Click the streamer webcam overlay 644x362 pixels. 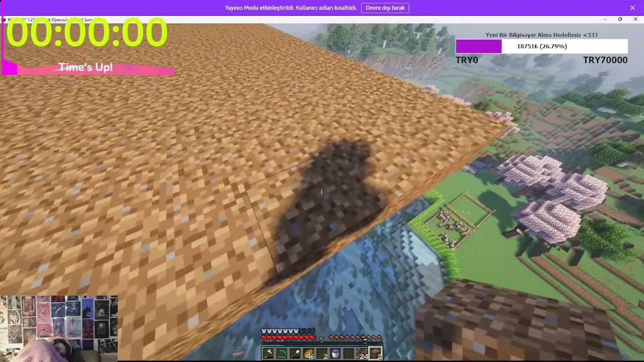(x=59, y=328)
